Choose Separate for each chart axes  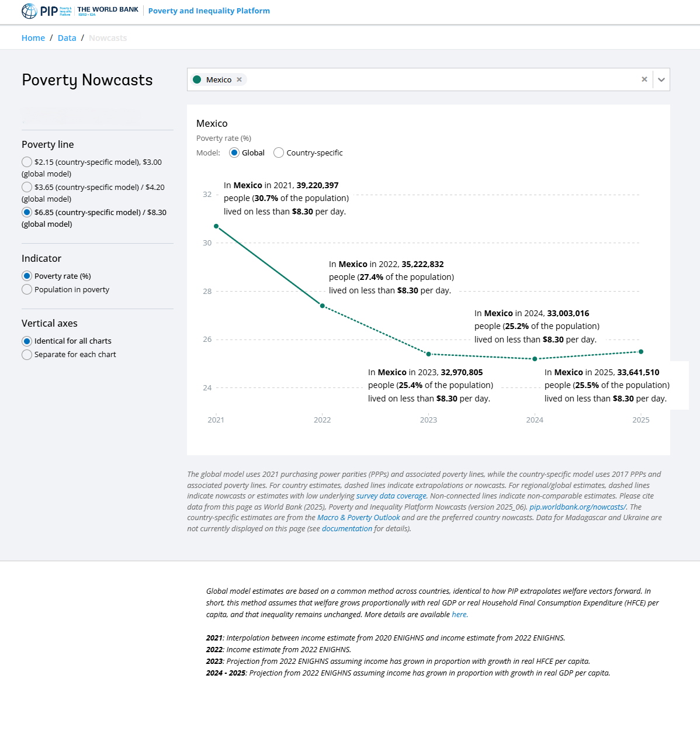[x=27, y=354]
